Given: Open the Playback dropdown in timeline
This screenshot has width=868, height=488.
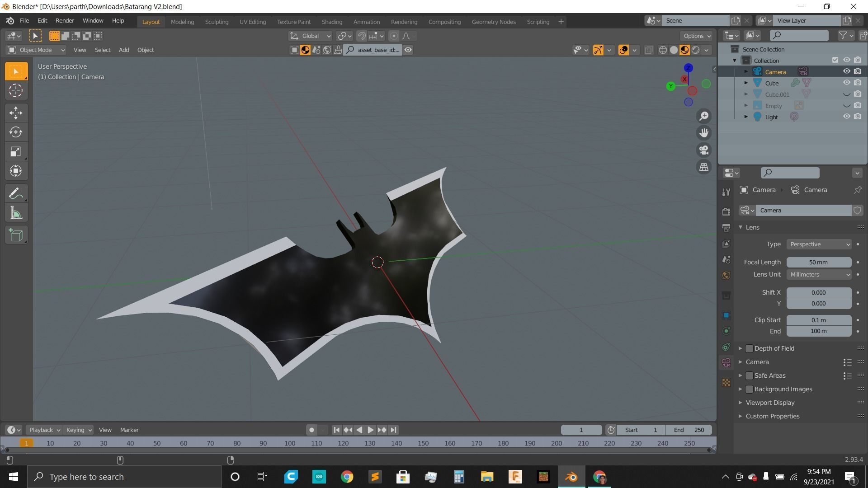Looking at the screenshot, I should pos(44,430).
